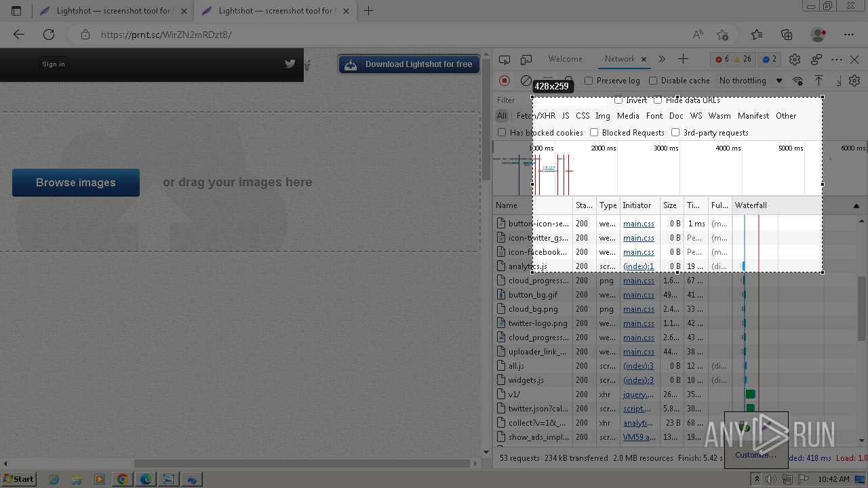Filter requests by Manifest type
The image size is (868, 488).
point(753,116)
